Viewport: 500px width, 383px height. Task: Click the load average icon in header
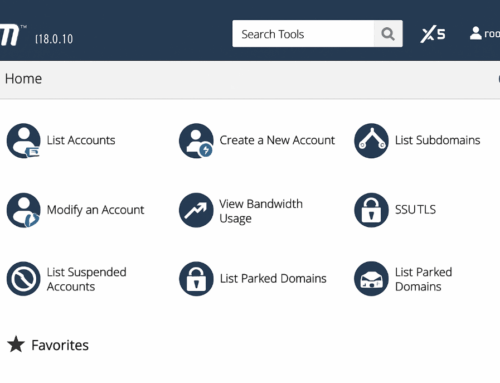(433, 34)
